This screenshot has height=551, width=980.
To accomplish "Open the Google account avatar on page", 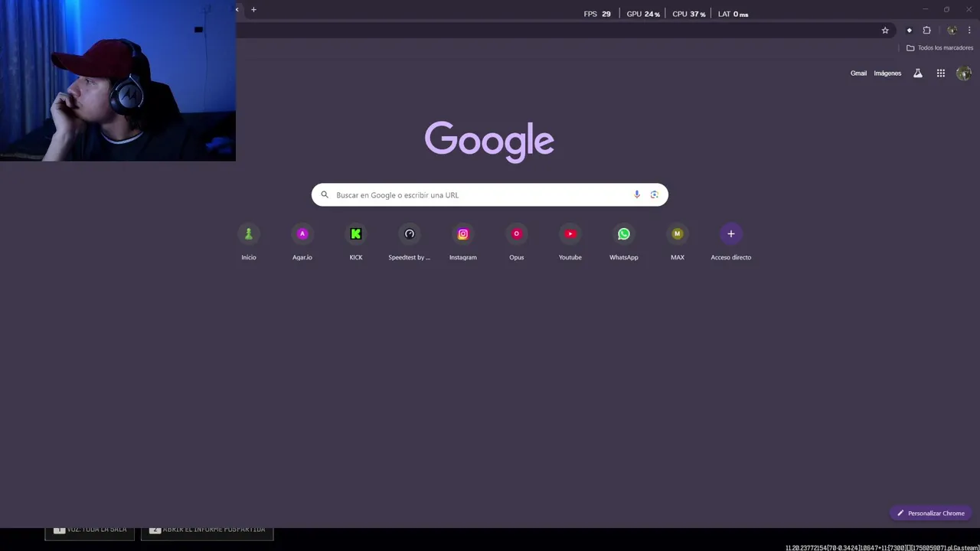I will (964, 73).
